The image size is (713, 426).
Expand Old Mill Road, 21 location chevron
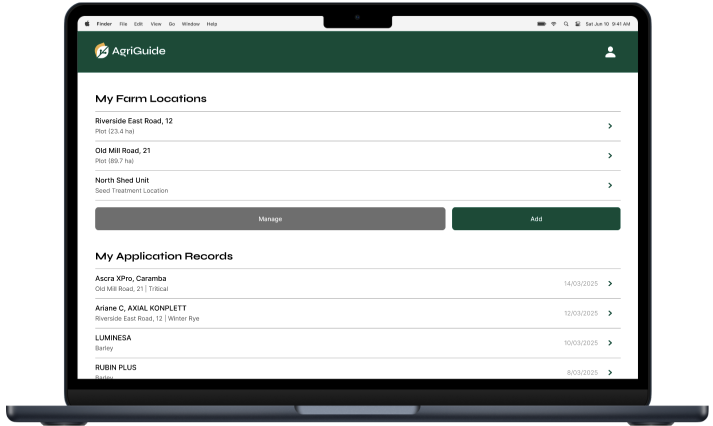pos(610,156)
